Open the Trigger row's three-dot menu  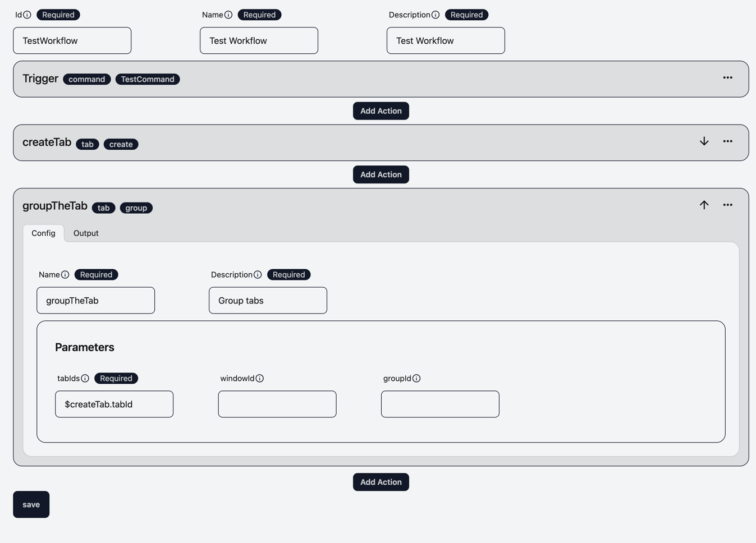coord(727,78)
